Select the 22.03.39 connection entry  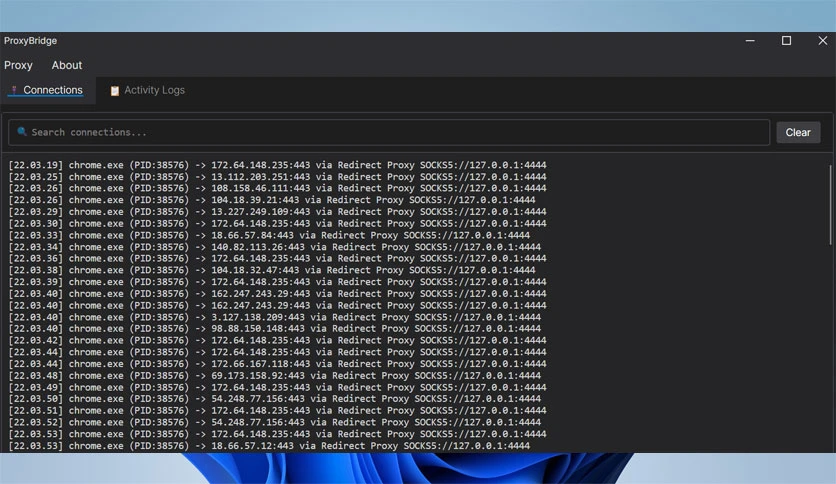pos(277,282)
